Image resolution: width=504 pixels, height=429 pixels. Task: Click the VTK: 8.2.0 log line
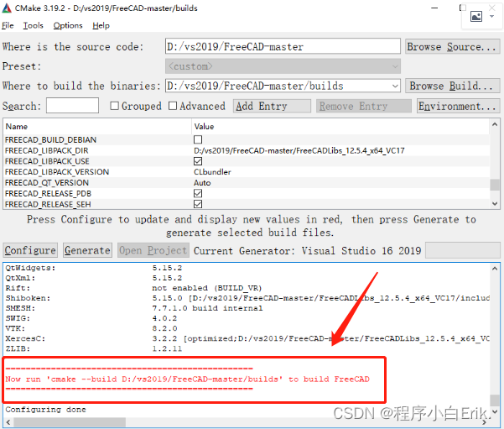pos(91,328)
